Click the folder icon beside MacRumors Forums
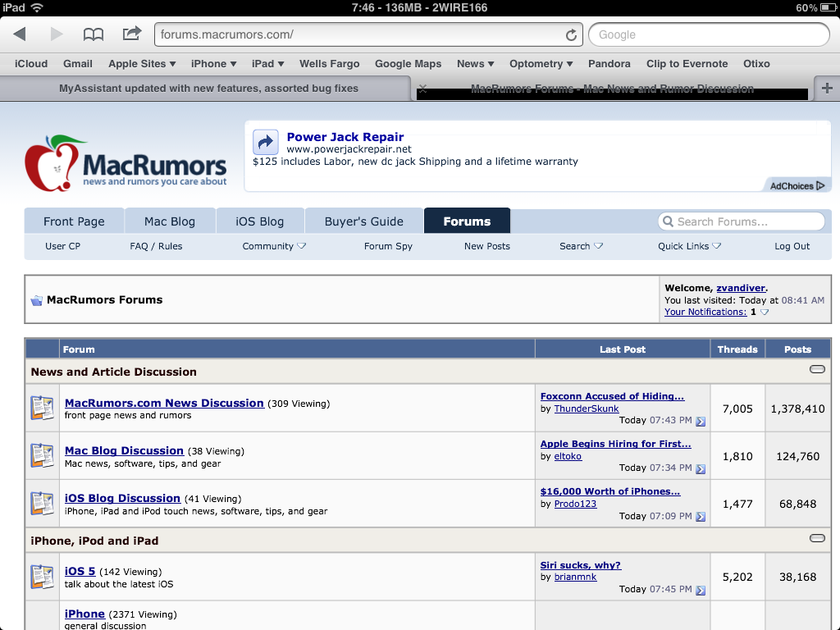Image resolution: width=840 pixels, height=630 pixels. coord(36,300)
